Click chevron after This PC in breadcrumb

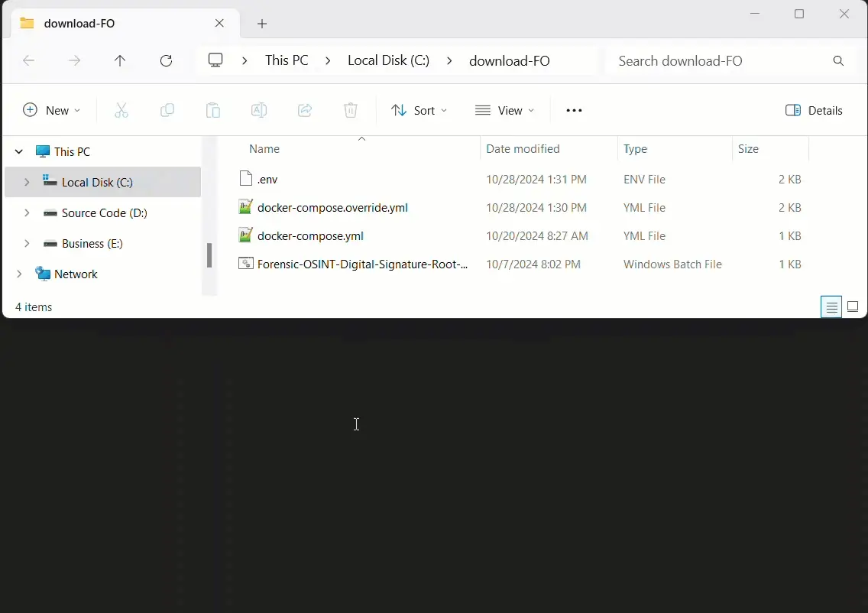[328, 60]
